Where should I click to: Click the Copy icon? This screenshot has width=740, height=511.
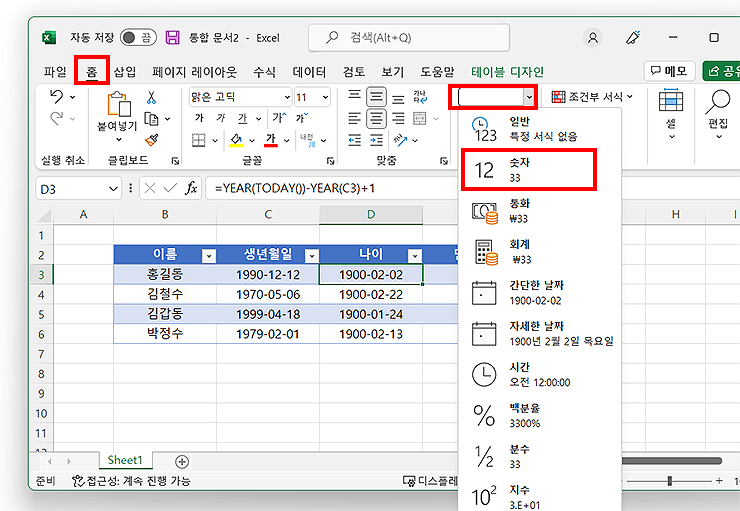pos(151,119)
